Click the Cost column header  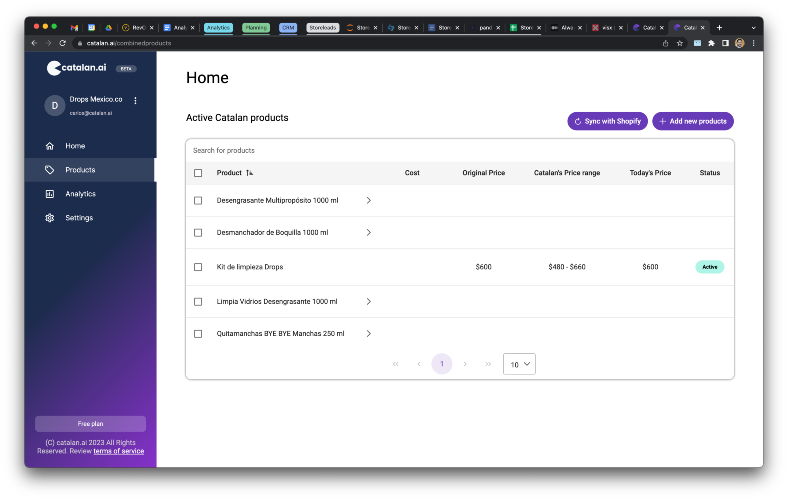pos(412,173)
